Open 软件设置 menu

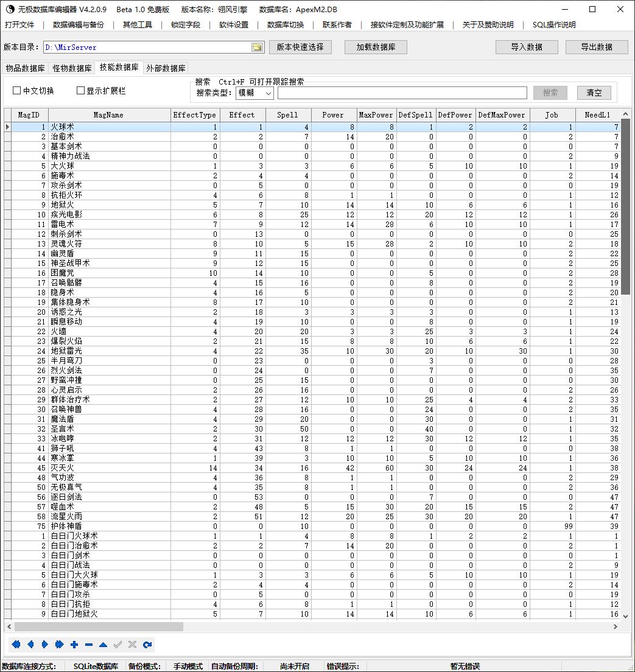pos(234,25)
